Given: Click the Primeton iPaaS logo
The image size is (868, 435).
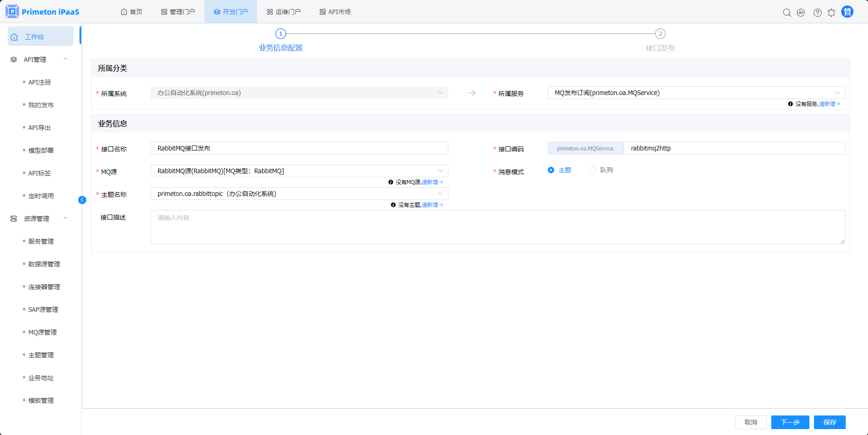Looking at the screenshot, I should pos(42,12).
